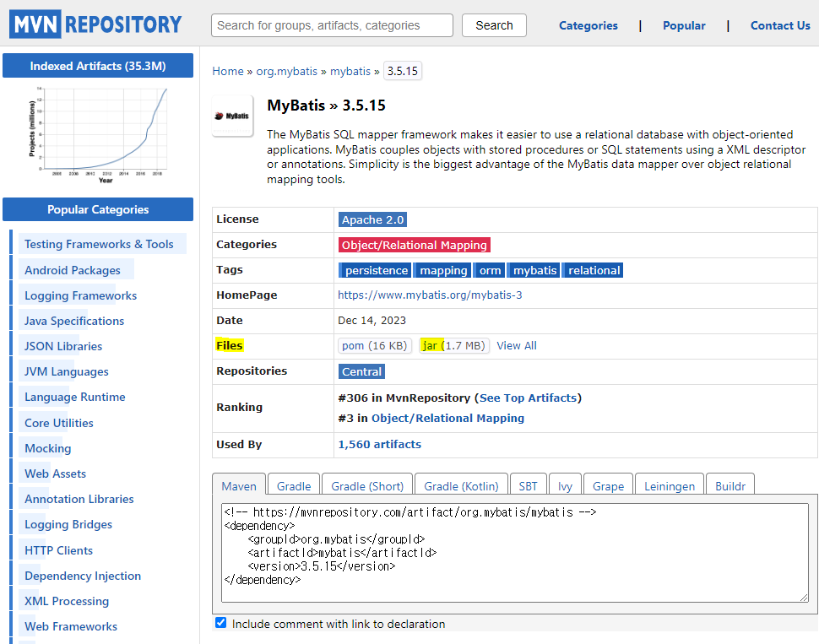Click the MVN Repository logo
The width and height of the screenshot is (819, 644).
[95, 24]
